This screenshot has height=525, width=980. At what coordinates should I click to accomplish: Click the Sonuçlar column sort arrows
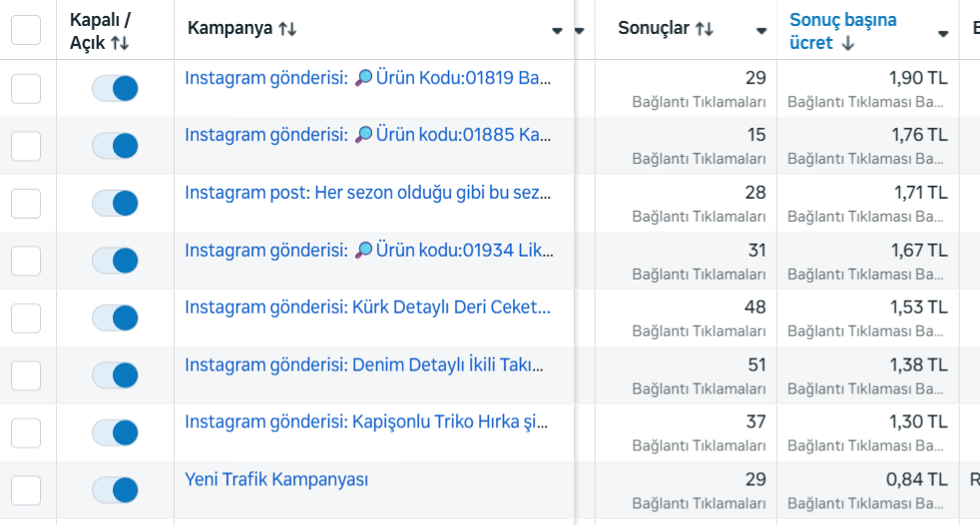click(705, 29)
